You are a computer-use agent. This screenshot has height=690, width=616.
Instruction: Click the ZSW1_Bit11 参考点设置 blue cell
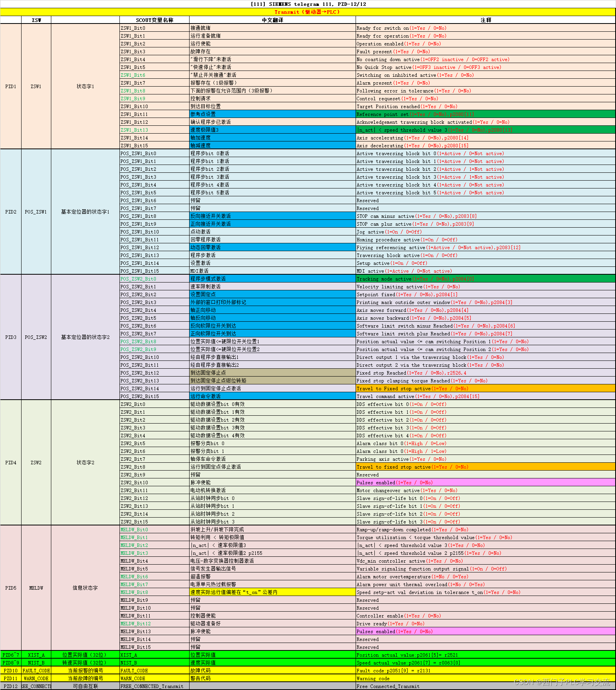coord(273,114)
